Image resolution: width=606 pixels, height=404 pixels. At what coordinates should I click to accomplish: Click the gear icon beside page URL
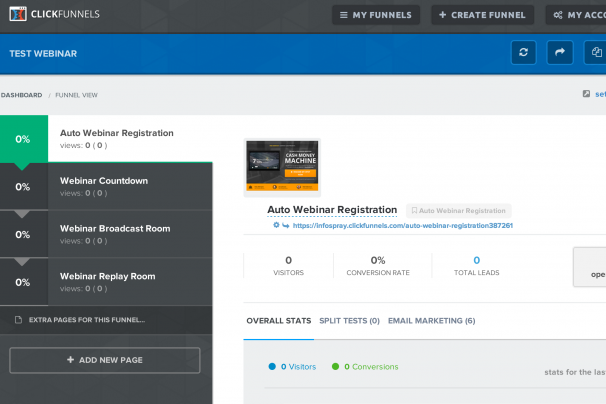[276, 225]
